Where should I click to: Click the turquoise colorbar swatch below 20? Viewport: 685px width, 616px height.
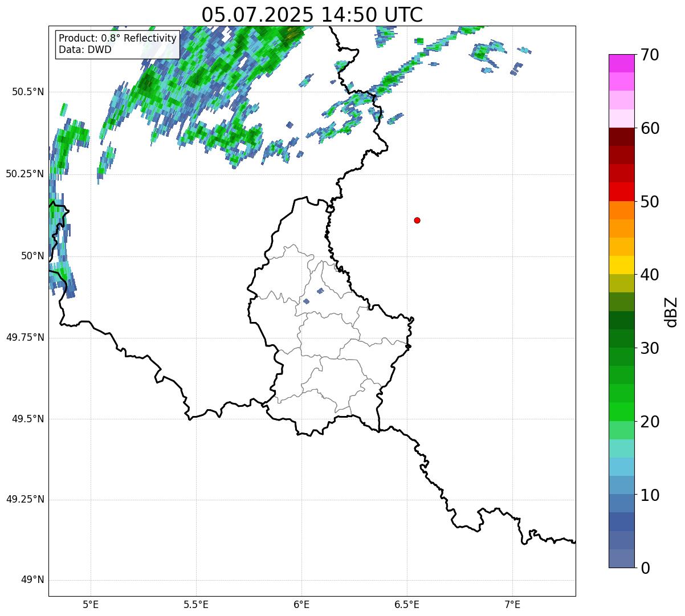coord(622,448)
